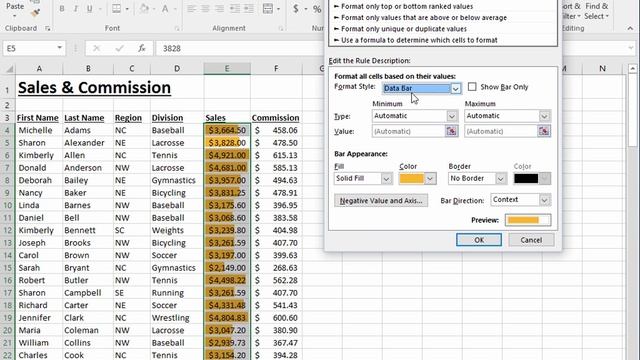Screen dimensions: 640x360
Task: Click the Italic formatting icon
Action: click(76, 9)
